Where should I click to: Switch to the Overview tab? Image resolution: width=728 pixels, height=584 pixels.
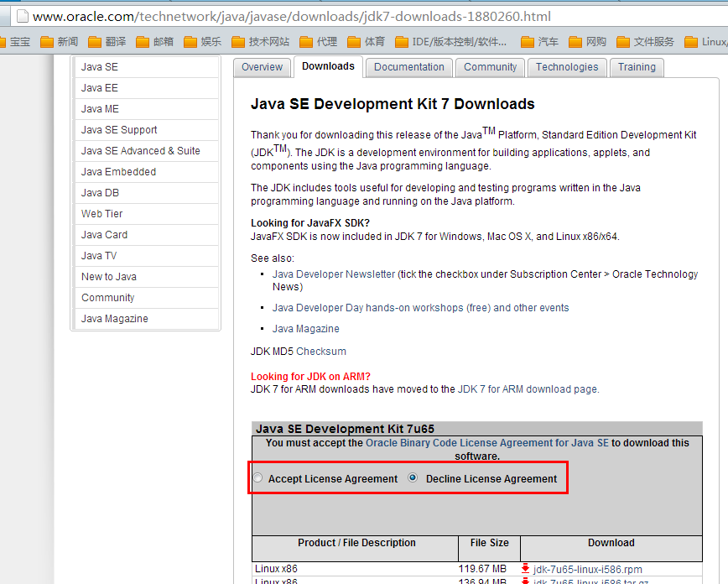[262, 67]
